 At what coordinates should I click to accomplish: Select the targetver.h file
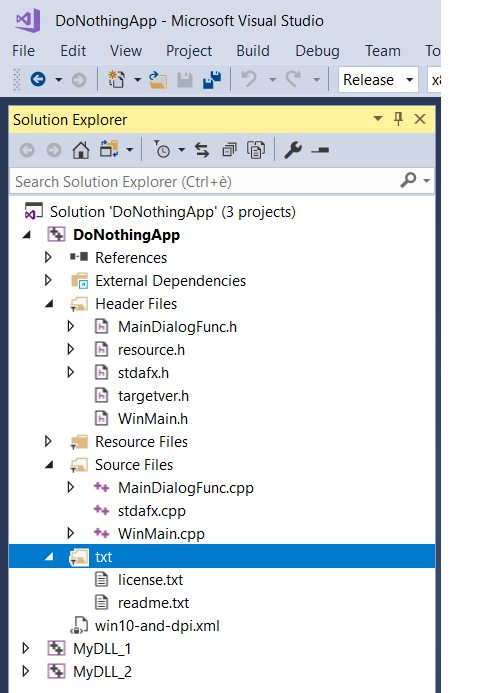[x=153, y=396]
